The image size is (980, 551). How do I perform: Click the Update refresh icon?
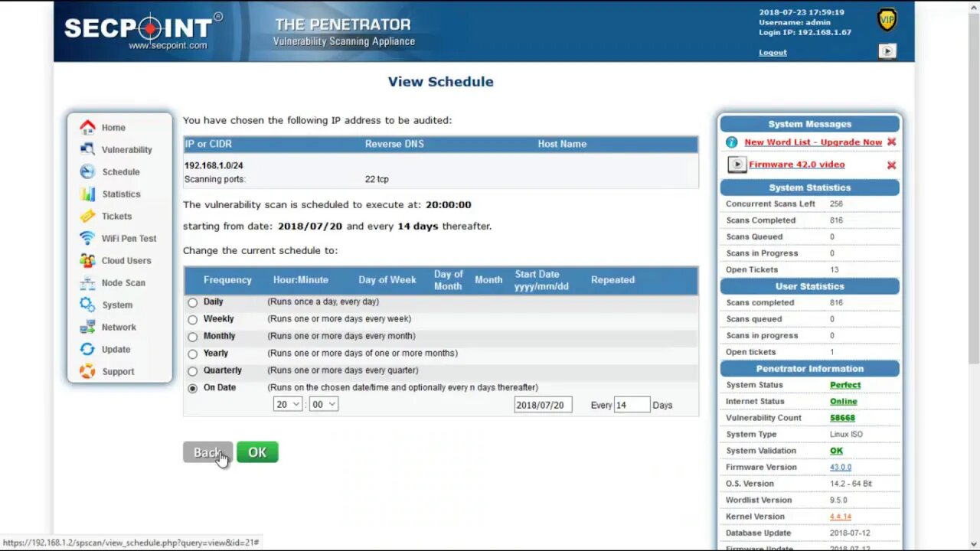point(88,349)
